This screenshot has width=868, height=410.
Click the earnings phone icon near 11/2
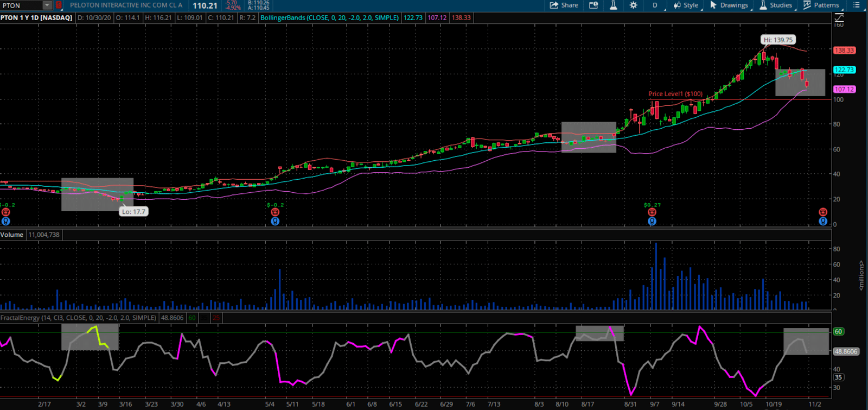[823, 212]
